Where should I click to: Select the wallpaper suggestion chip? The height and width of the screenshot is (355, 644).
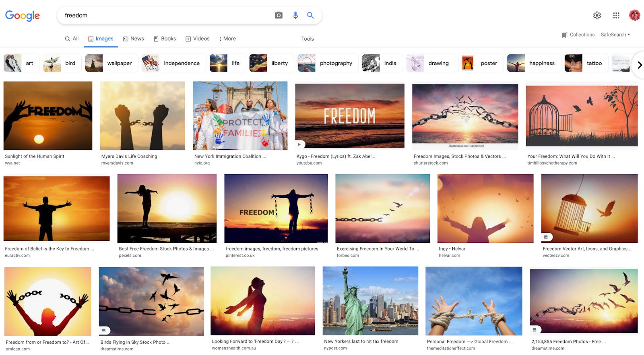[x=111, y=63]
